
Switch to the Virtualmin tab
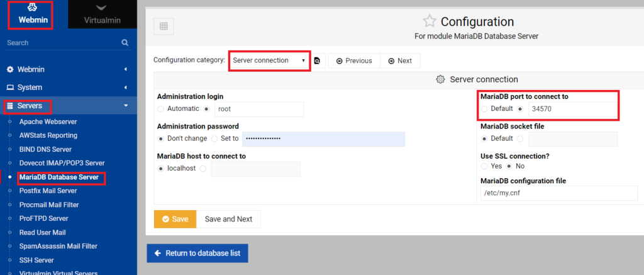coord(103,14)
